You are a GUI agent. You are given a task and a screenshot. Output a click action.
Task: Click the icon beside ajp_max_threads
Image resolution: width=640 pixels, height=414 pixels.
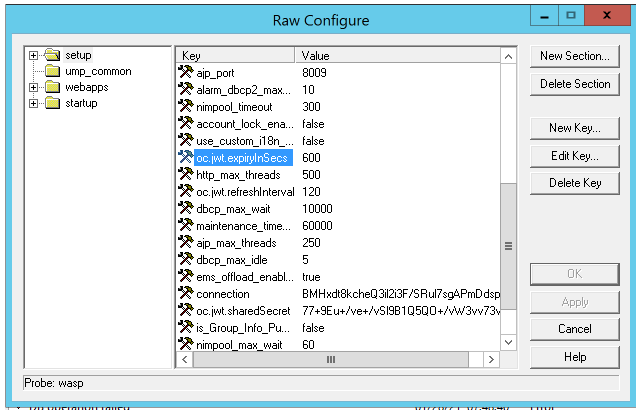185,243
